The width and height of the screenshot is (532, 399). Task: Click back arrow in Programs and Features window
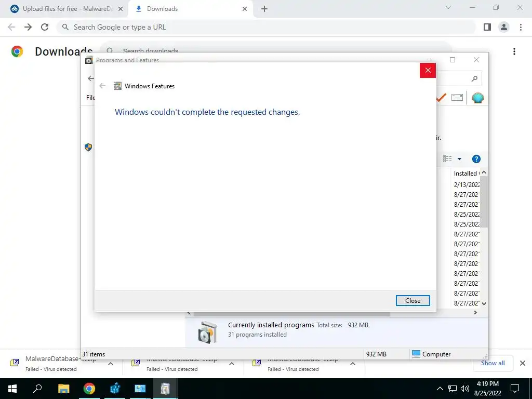(x=90, y=78)
